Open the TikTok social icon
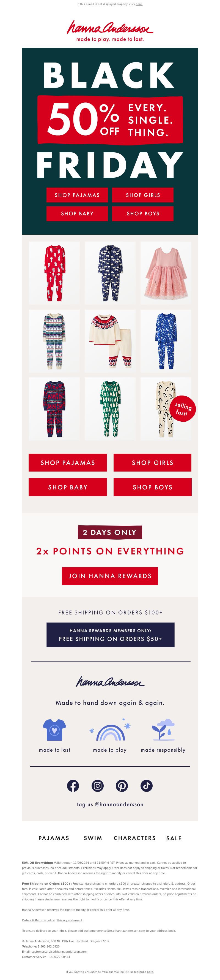Screen dimensions: 220x980 point(147,786)
